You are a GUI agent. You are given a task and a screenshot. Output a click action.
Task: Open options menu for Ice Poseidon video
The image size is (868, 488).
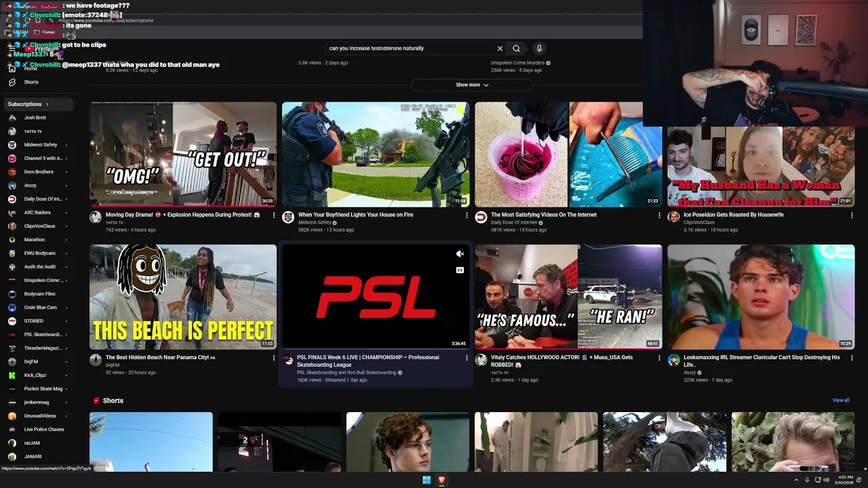(x=852, y=215)
